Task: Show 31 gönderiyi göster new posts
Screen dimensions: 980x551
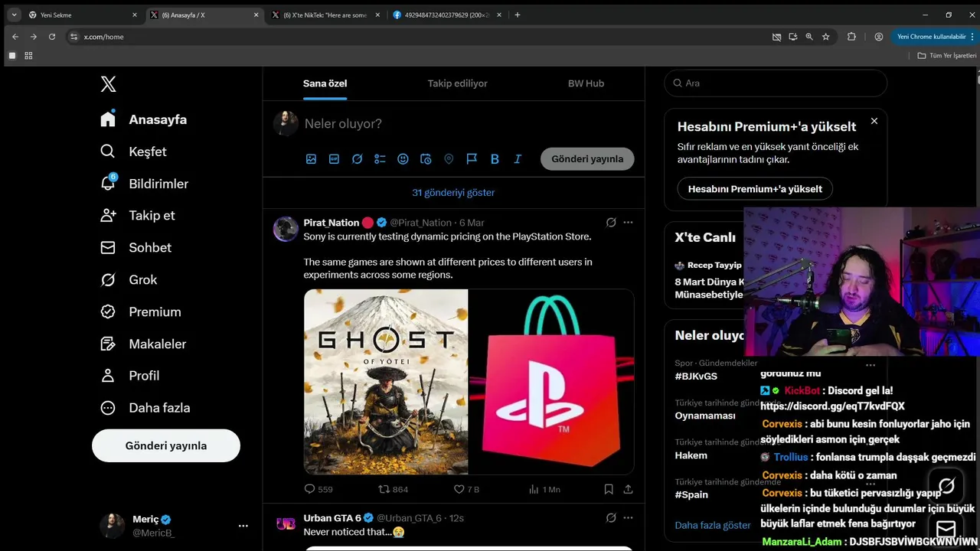Action: click(453, 193)
